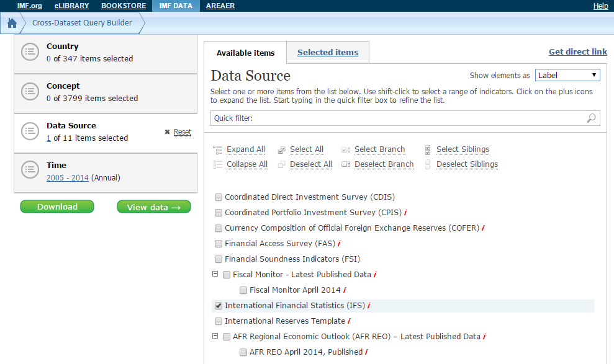The width and height of the screenshot is (614, 364).
Task: Collapse the AFR Regional Economic Outlook branch
Action: click(x=215, y=336)
